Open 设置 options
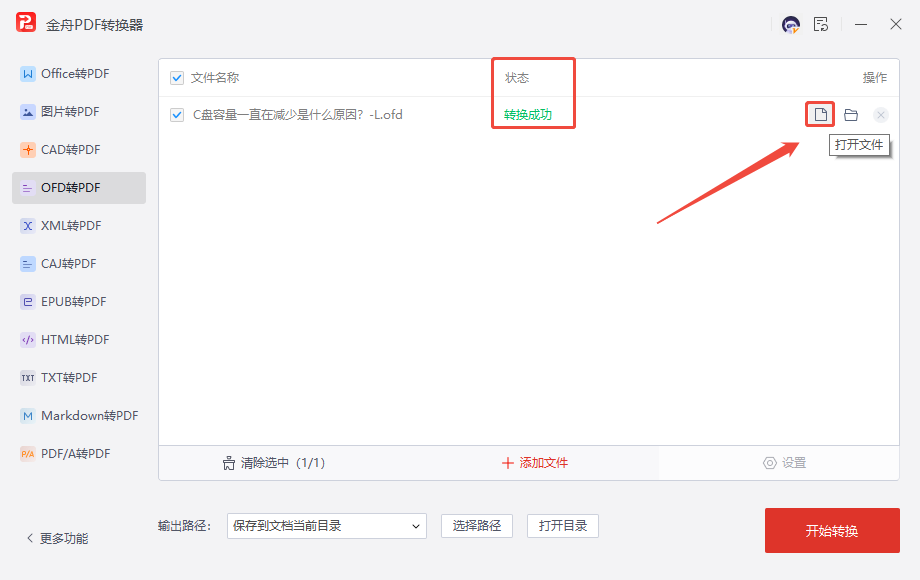Image resolution: width=920 pixels, height=580 pixels. (784, 463)
